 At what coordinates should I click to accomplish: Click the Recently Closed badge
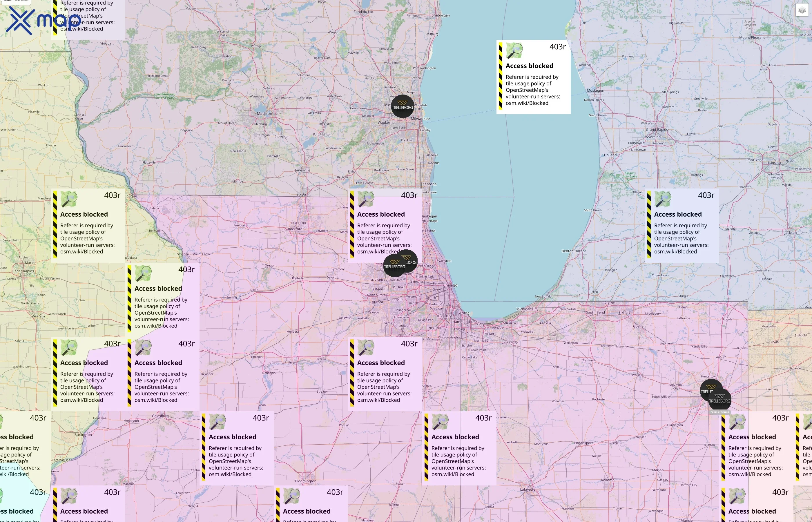[x=719, y=412]
